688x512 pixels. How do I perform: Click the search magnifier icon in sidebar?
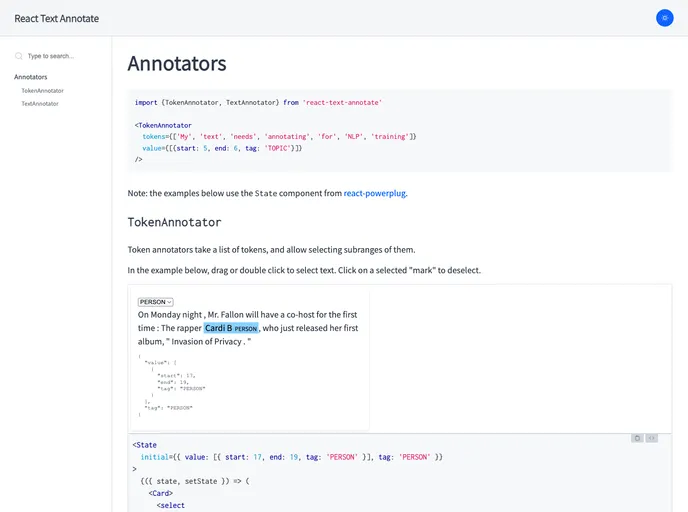tap(18, 56)
